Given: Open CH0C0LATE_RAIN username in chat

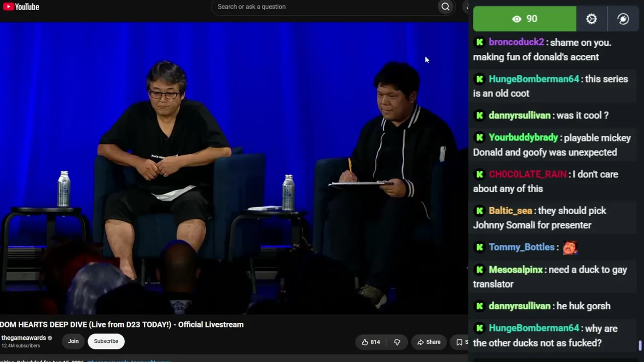Looking at the screenshot, I should point(527,174).
